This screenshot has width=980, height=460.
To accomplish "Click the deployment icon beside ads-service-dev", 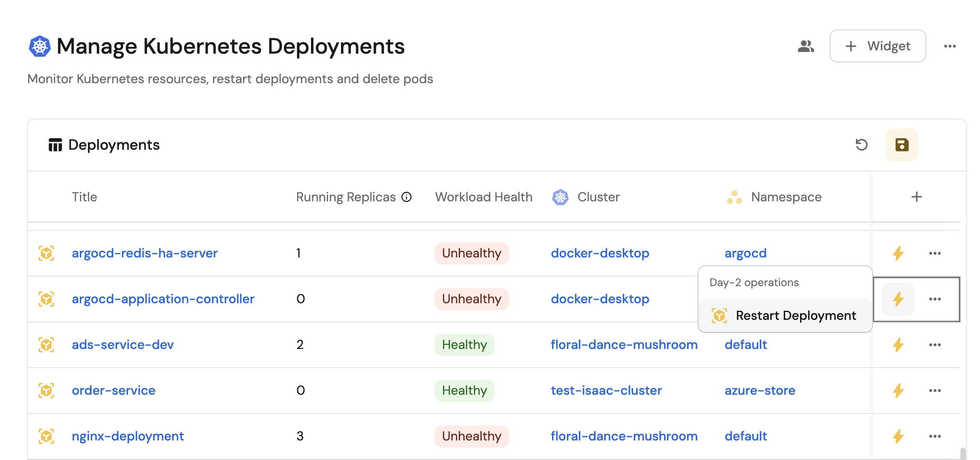I will point(46,345).
